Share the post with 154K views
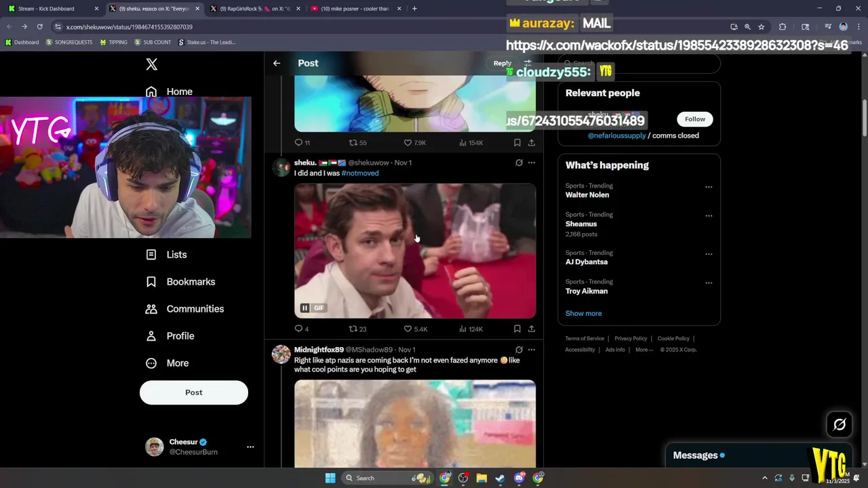This screenshot has height=488, width=868. (532, 142)
